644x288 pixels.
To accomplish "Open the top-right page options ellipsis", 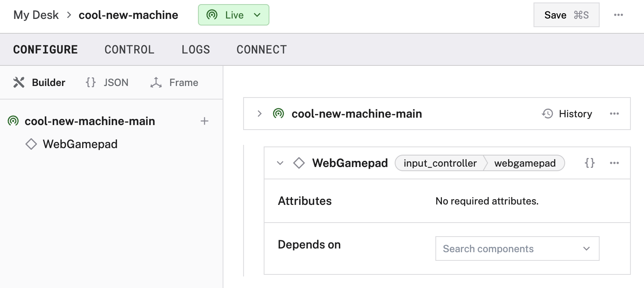I will pos(618,15).
